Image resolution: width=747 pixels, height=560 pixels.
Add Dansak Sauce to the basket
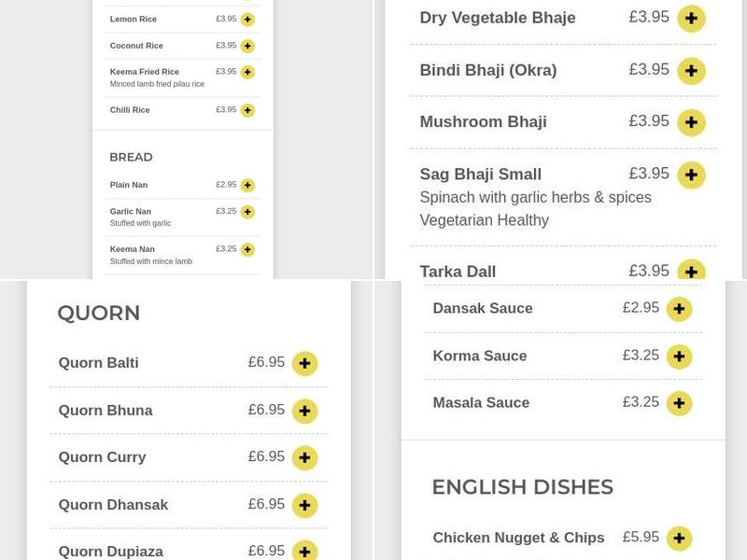coord(679,308)
